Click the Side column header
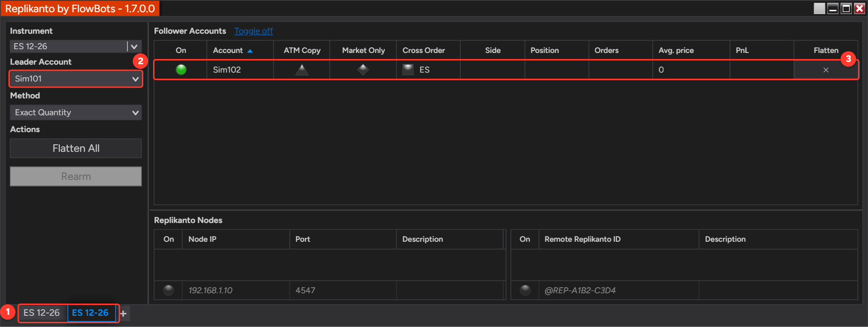Viewport: 868px width, 327px height. (x=493, y=50)
